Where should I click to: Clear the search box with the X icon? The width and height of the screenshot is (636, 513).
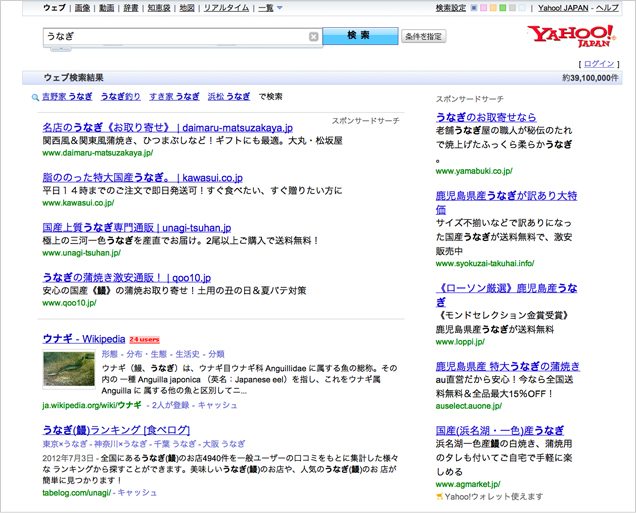313,37
